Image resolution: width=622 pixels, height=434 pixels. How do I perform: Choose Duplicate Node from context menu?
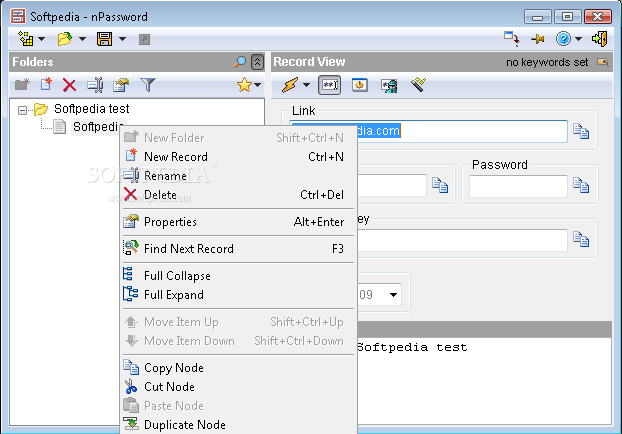point(238,425)
